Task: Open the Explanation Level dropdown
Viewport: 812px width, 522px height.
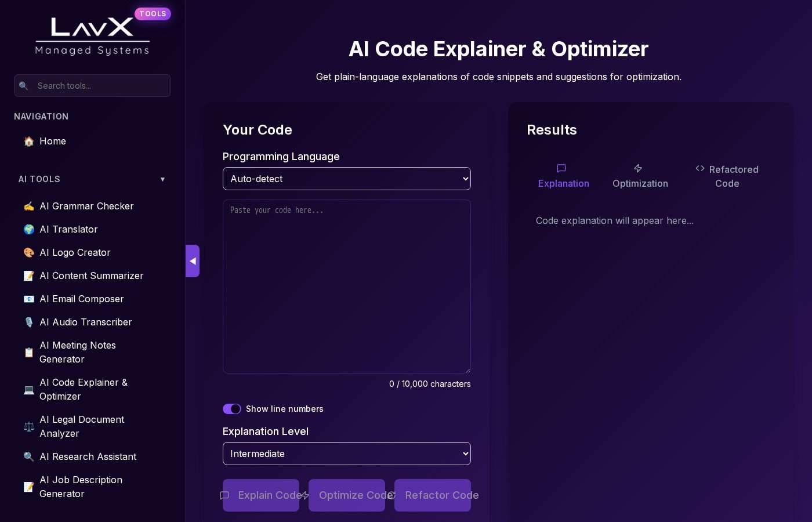Action: pos(346,454)
